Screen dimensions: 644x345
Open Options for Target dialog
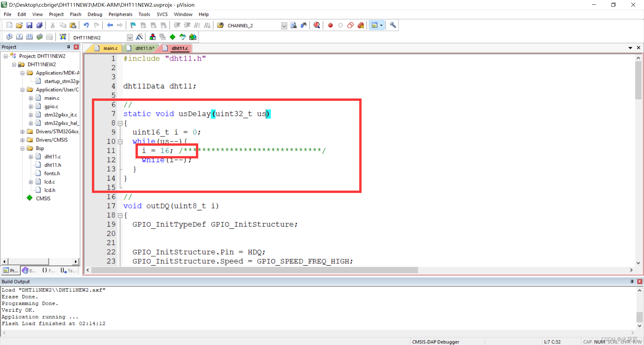click(x=140, y=37)
